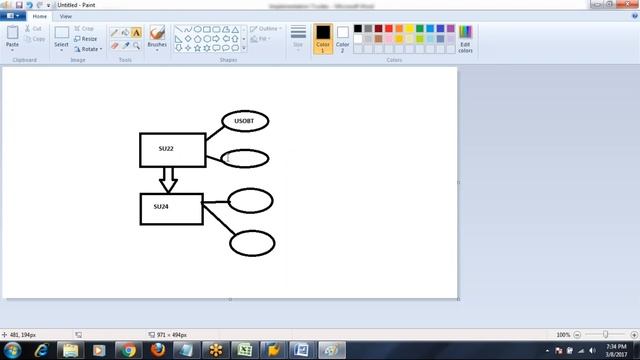This screenshot has height=360, width=640.
Task: Pick the Rectangle shape
Action: click(x=207, y=29)
